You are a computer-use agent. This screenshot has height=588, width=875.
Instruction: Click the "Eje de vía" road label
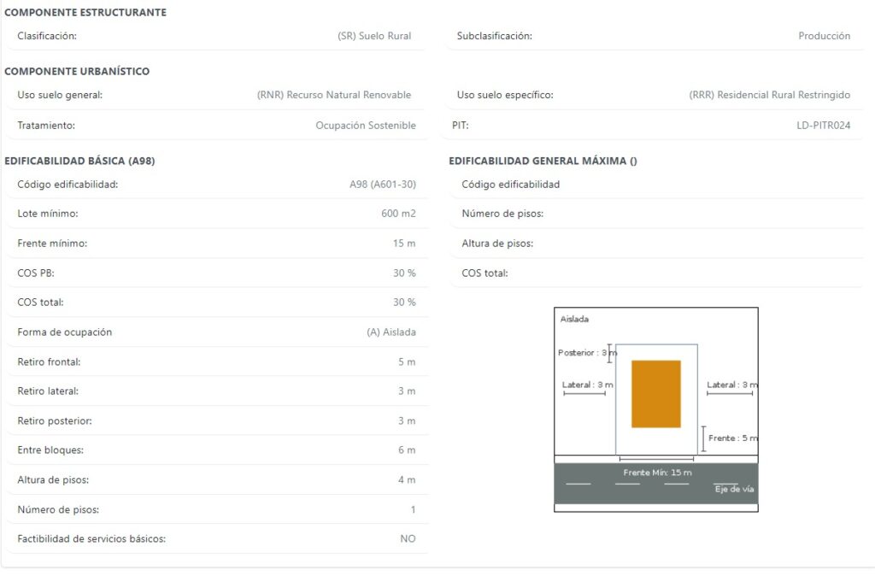(734, 489)
